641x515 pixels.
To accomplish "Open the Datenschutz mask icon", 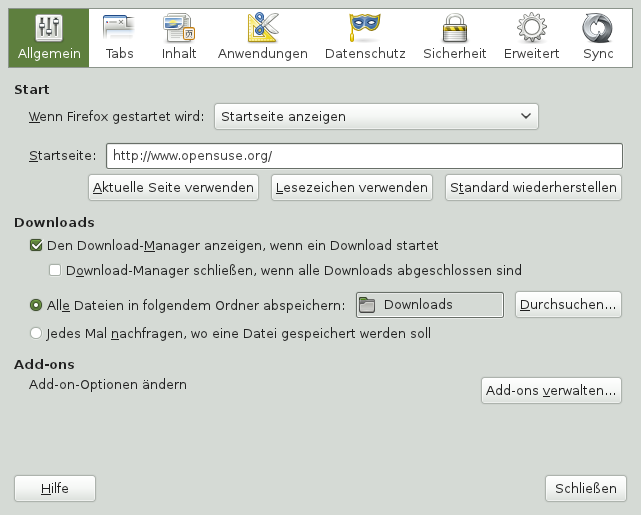I will click(365, 27).
